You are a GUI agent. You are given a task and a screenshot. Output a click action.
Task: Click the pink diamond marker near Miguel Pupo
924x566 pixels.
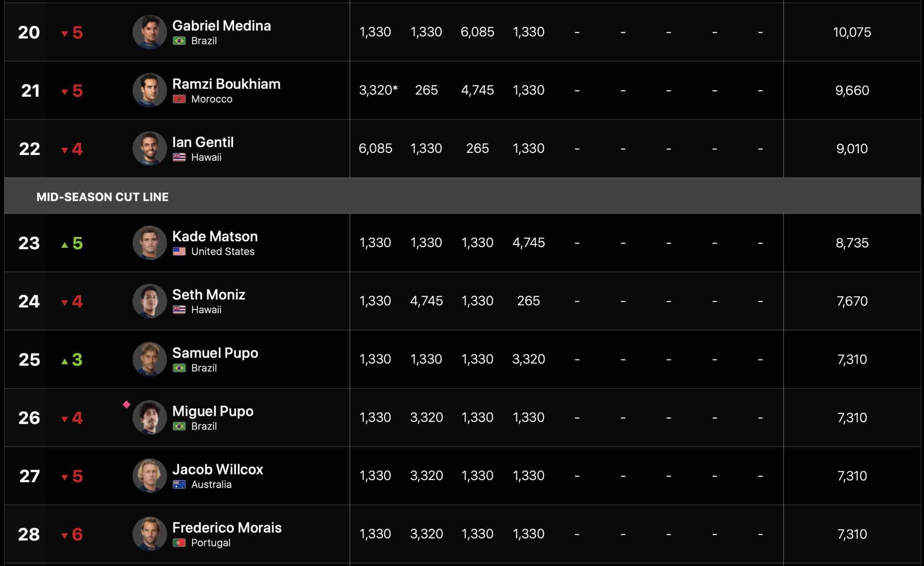click(x=126, y=405)
